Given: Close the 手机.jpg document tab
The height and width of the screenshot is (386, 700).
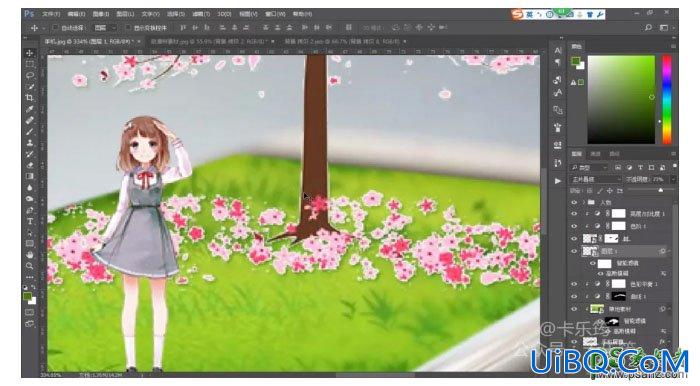Looking at the screenshot, I should click(x=139, y=41).
